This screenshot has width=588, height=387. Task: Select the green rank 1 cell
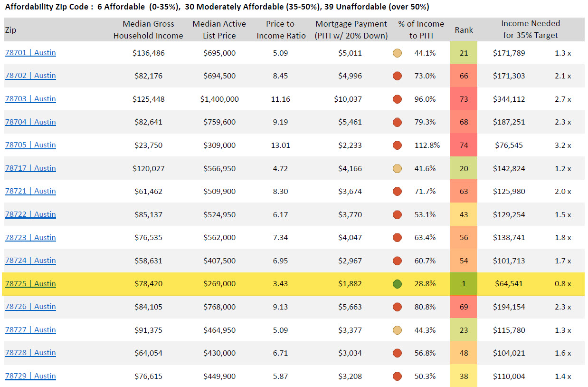pos(464,284)
